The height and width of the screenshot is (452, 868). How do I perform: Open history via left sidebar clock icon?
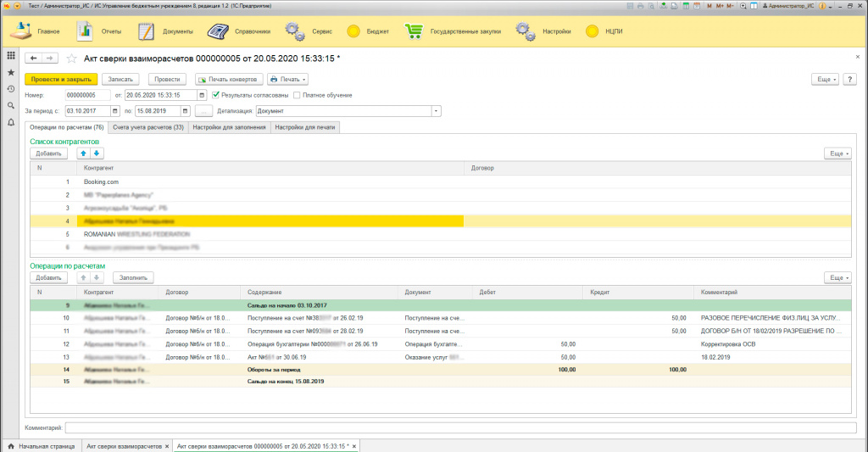click(x=11, y=89)
